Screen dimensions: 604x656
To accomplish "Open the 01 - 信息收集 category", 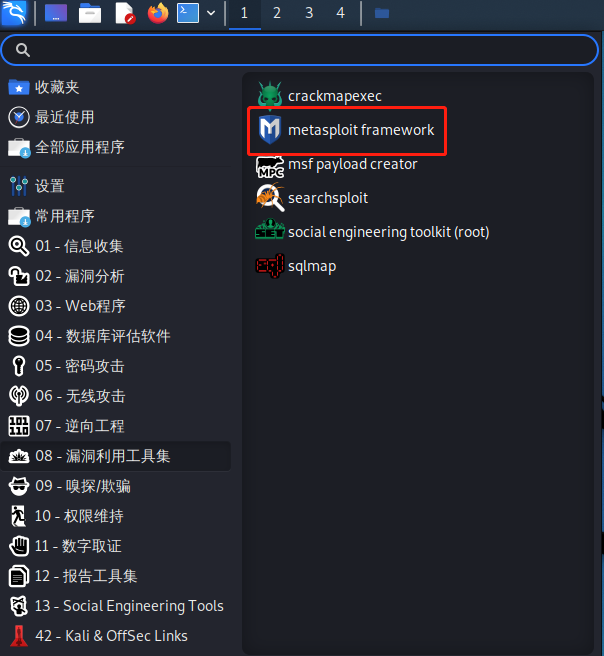I will point(115,246).
